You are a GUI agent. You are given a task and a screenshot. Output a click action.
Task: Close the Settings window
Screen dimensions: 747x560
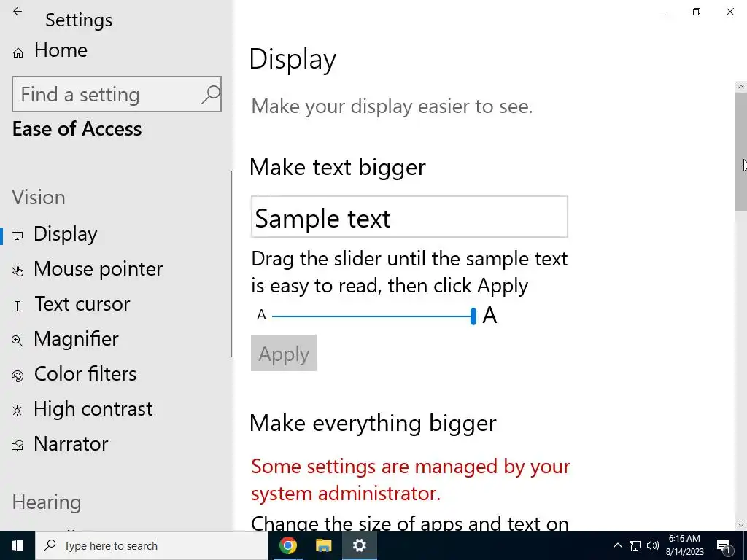729,12
